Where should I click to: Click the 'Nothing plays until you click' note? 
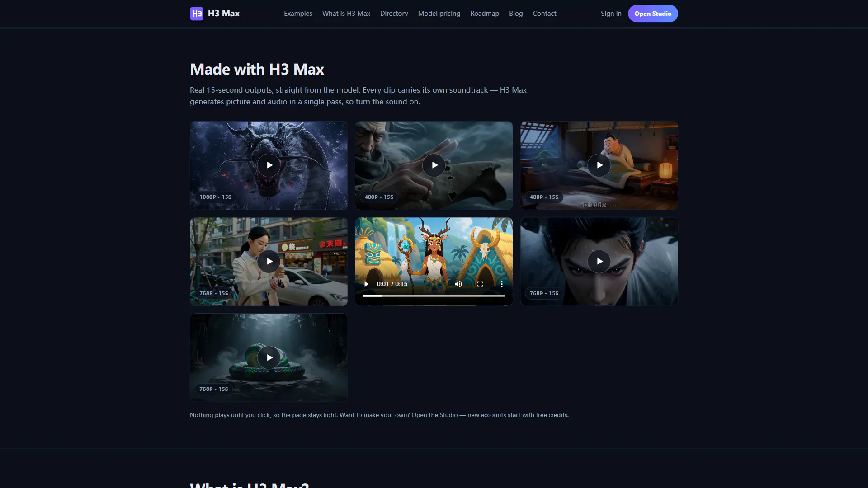point(379,415)
